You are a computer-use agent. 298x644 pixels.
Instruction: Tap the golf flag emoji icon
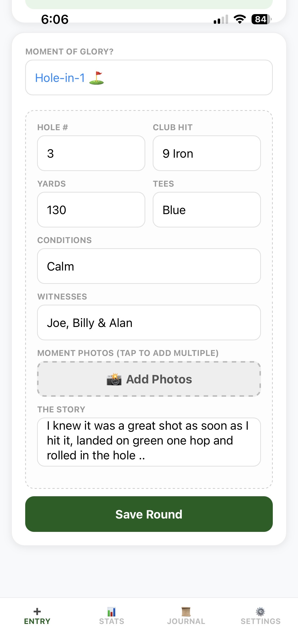(96, 78)
